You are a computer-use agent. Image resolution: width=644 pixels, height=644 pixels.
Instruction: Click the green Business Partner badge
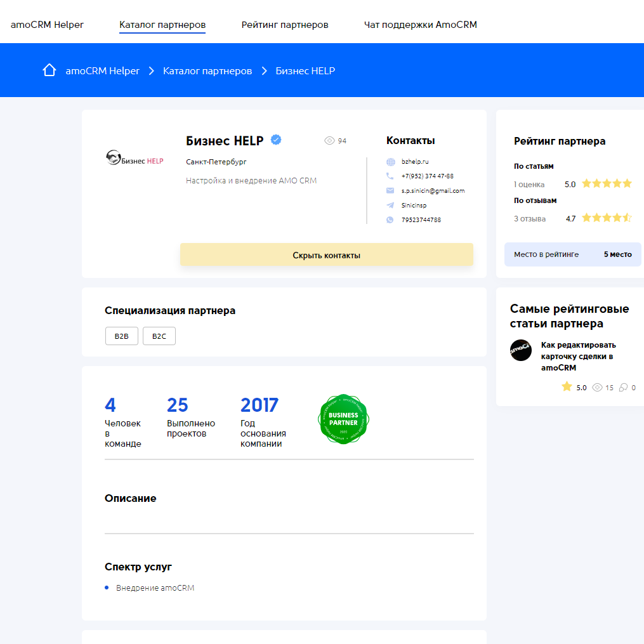click(344, 419)
